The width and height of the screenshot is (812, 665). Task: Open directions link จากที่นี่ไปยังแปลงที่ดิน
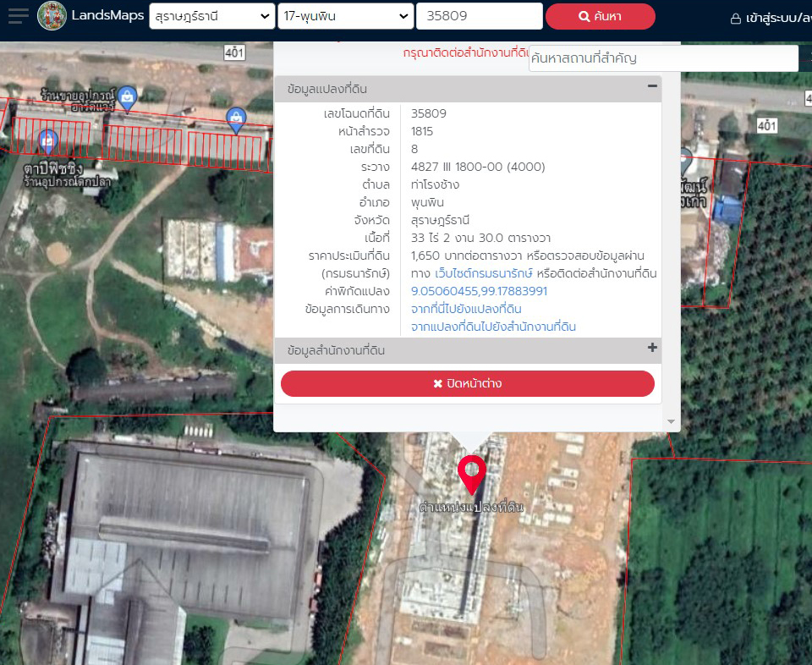(466, 309)
